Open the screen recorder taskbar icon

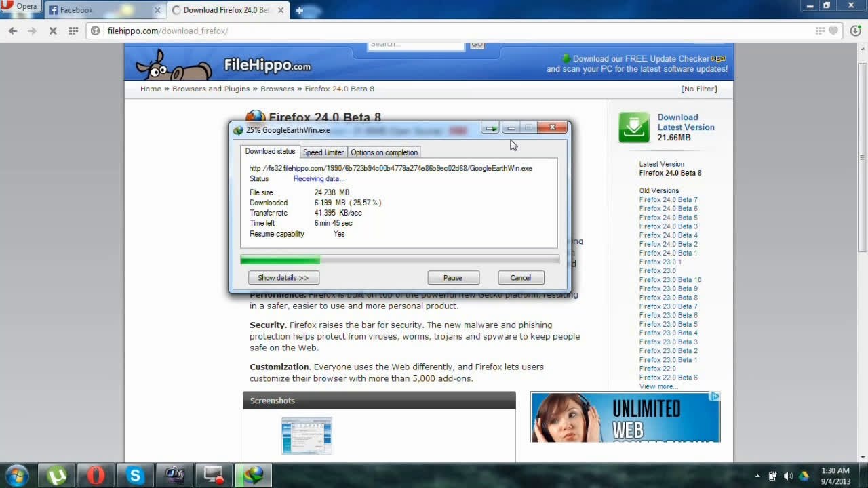click(x=214, y=476)
